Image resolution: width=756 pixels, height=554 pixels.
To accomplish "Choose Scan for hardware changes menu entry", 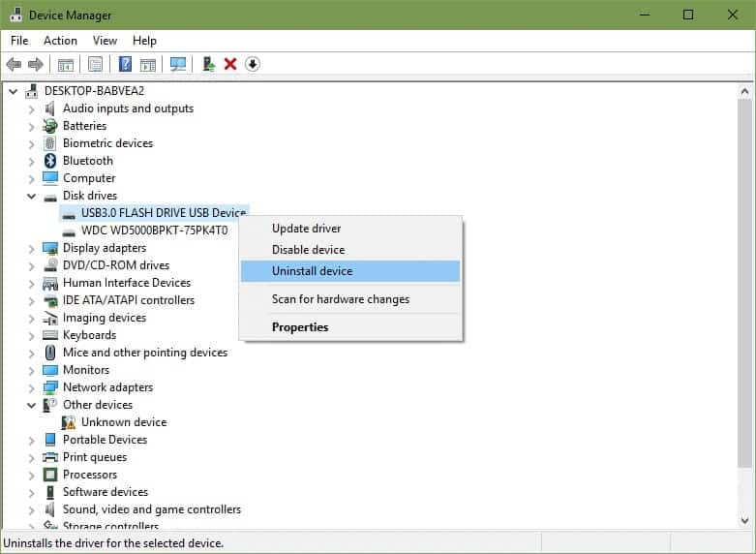I will (350, 299).
